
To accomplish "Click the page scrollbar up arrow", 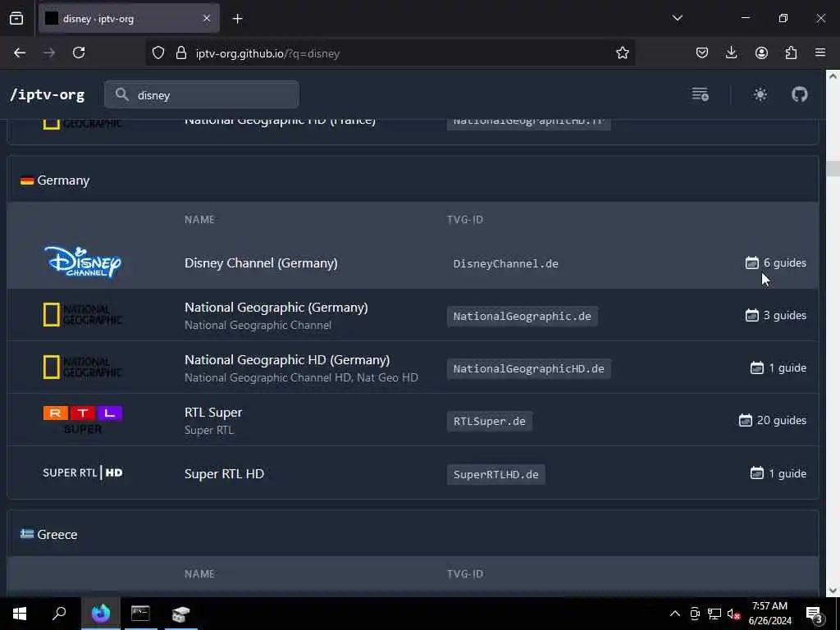I will tap(833, 76).
